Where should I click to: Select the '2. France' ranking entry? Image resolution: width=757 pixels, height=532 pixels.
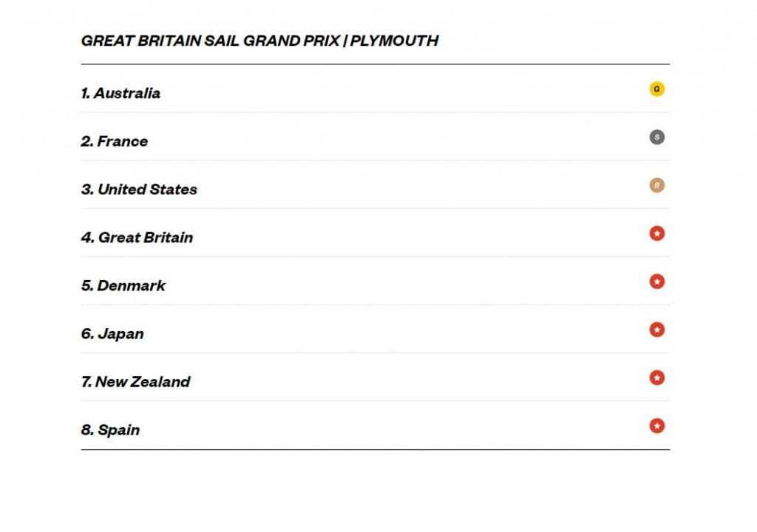115,142
